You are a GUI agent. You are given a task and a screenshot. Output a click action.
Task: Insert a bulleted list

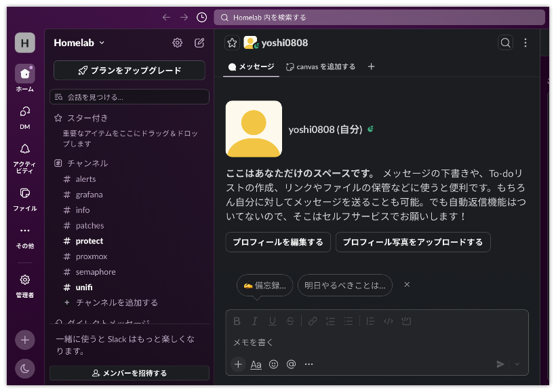tap(349, 321)
